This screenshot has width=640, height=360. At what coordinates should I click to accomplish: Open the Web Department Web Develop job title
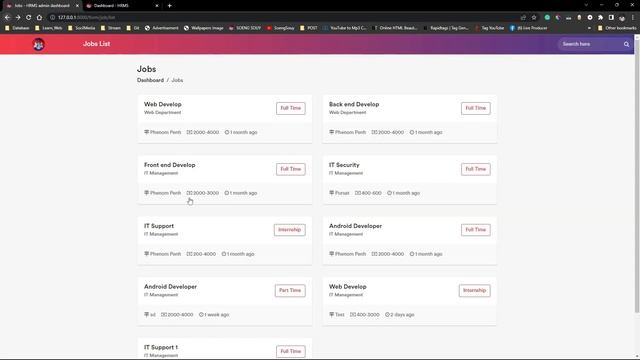click(x=162, y=104)
